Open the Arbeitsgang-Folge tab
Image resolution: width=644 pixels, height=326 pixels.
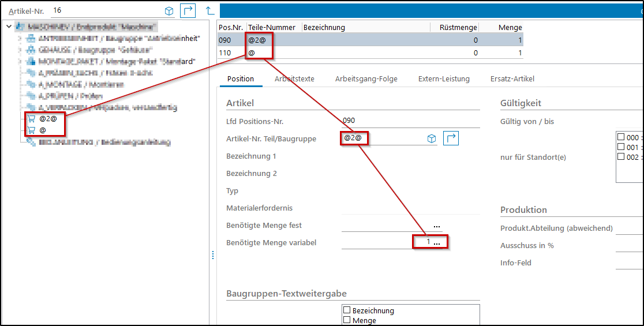click(x=366, y=78)
